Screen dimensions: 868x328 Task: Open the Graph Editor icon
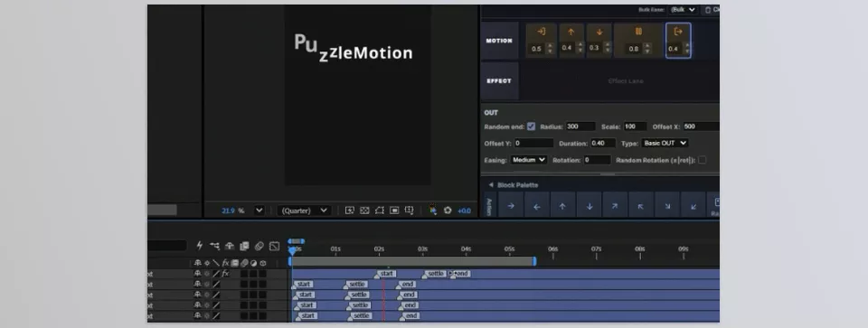[274, 246]
